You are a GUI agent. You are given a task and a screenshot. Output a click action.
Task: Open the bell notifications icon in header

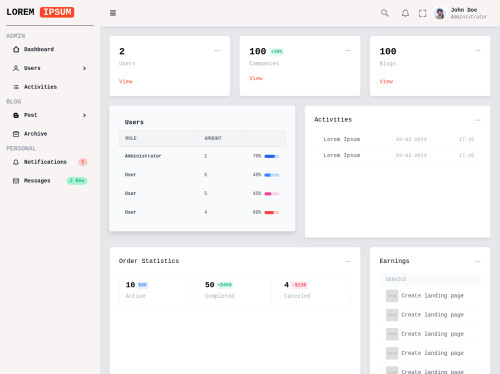pos(405,13)
